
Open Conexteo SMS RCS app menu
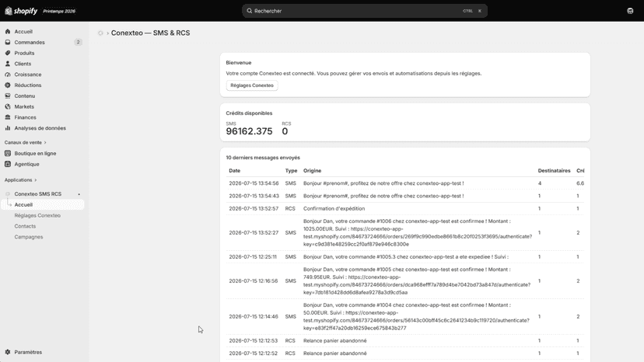(x=38, y=193)
